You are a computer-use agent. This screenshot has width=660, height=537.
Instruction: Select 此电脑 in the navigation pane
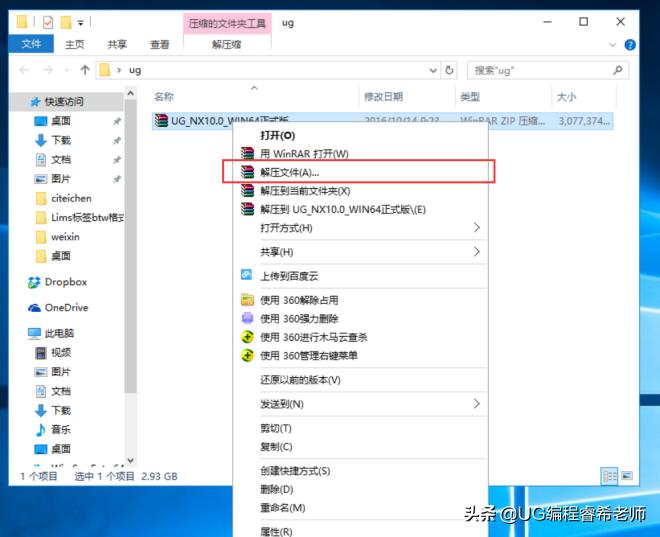(59, 333)
